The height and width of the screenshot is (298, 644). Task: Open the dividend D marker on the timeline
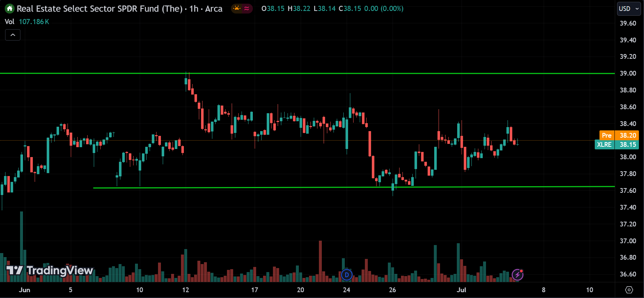pos(347,275)
